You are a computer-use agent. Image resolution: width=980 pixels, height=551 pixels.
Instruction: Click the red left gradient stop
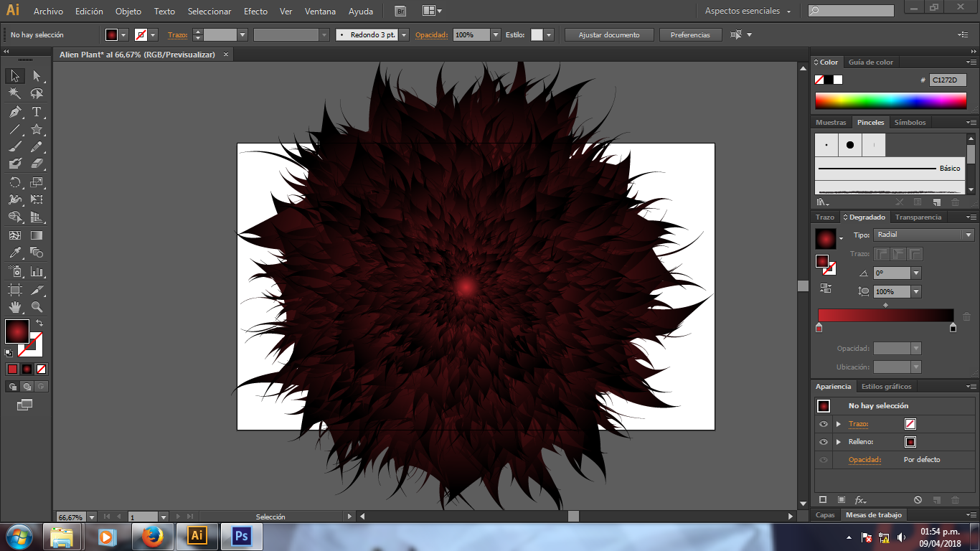pyautogui.click(x=819, y=328)
